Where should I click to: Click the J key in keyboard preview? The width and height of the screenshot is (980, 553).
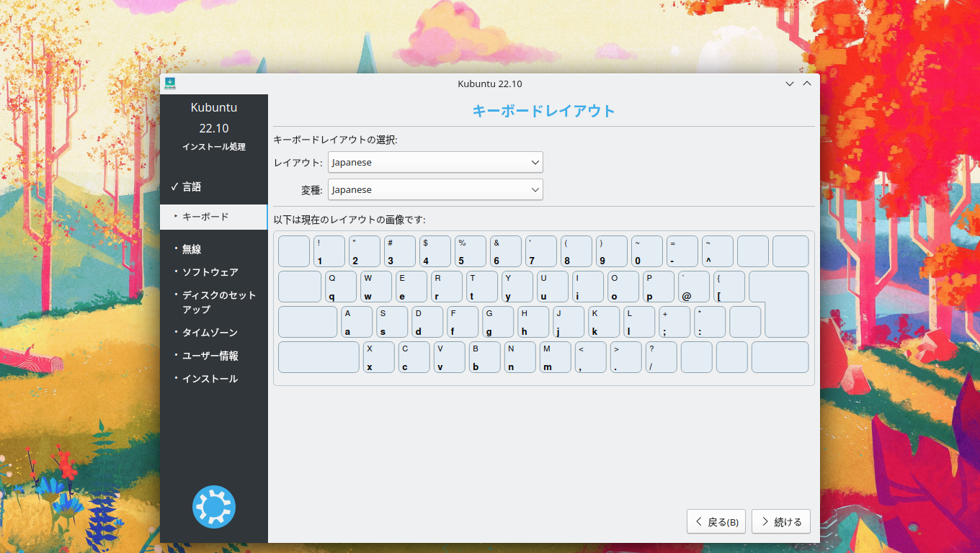point(569,322)
